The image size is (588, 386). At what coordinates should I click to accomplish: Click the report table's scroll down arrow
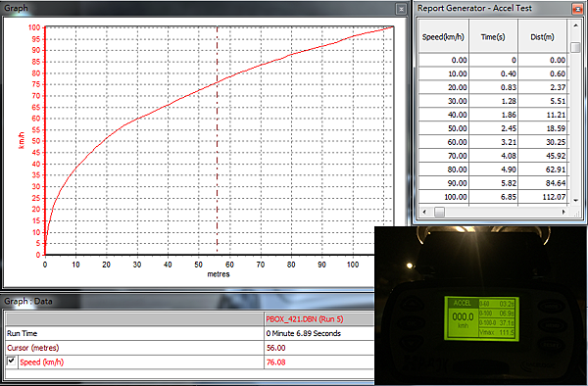[x=575, y=201]
